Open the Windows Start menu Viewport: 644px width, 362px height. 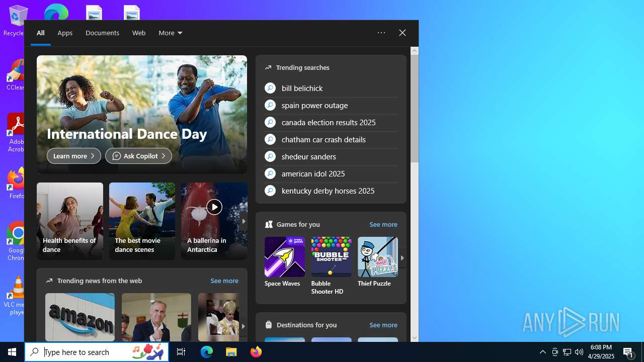[x=12, y=352]
